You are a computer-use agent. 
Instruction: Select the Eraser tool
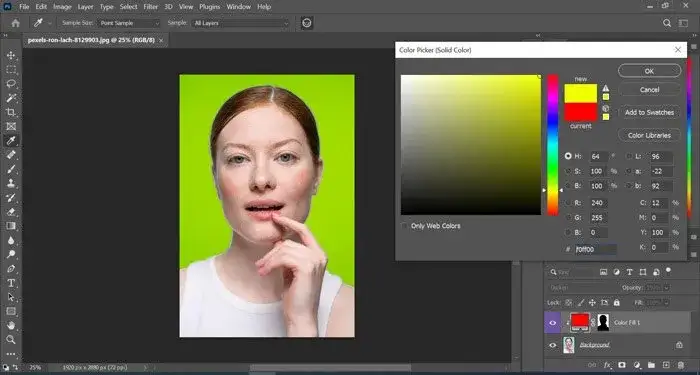[11, 212]
